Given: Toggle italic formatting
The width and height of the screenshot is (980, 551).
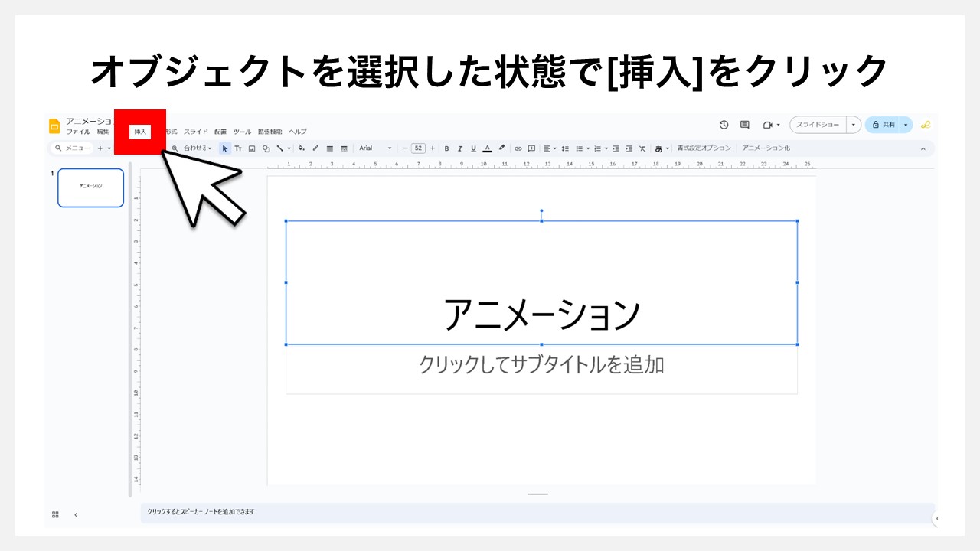Looking at the screenshot, I should tap(460, 148).
